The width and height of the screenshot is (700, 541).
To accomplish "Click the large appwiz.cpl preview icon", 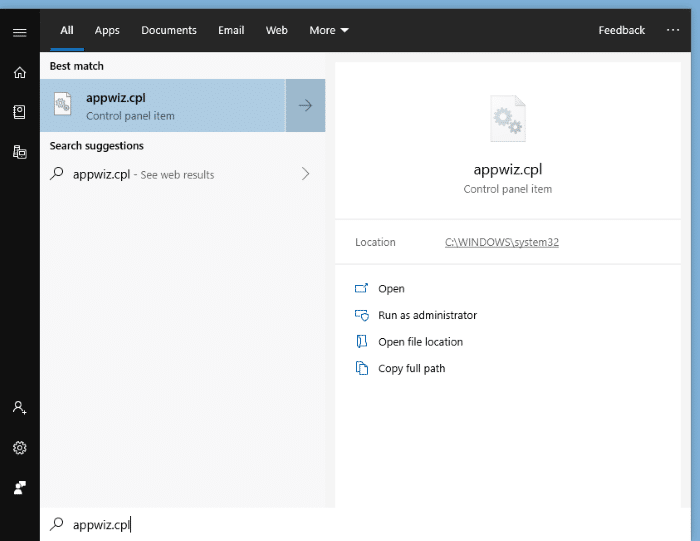I will pyautogui.click(x=508, y=118).
